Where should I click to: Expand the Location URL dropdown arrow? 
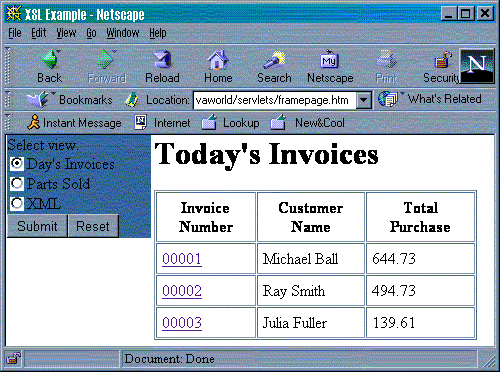(364, 100)
